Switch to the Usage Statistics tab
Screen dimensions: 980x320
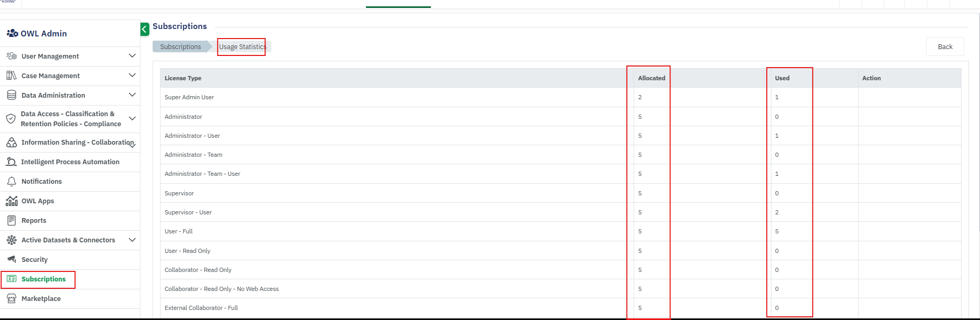tap(242, 47)
